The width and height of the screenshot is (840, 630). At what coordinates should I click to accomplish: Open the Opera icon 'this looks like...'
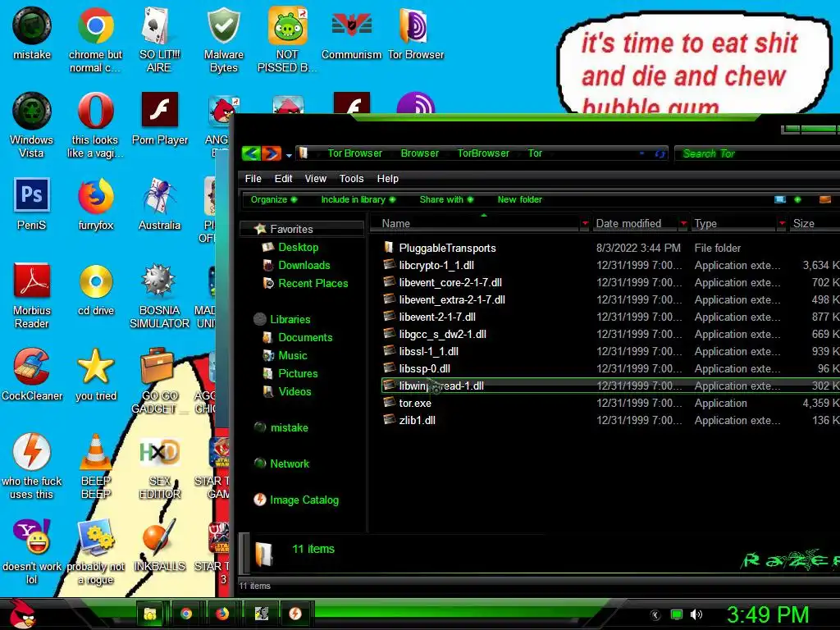tap(95, 126)
